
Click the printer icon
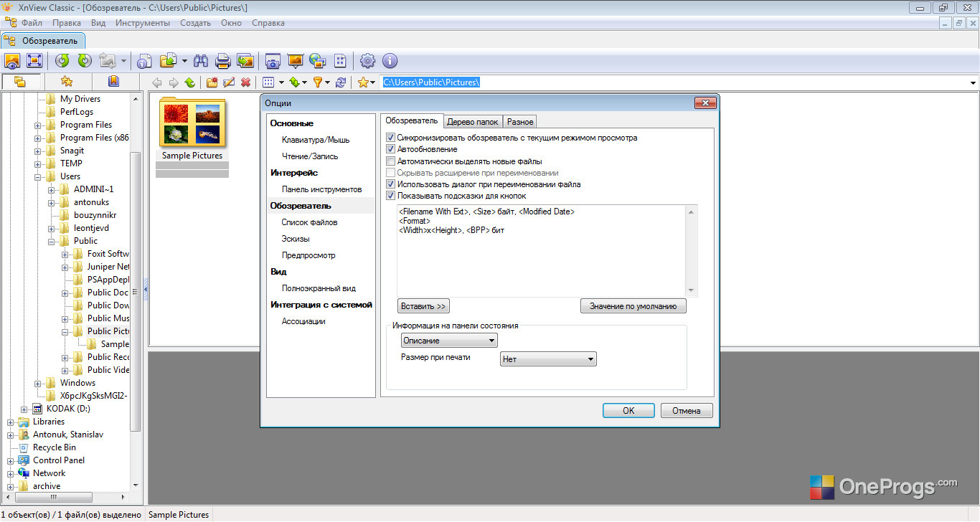pyautogui.click(x=222, y=60)
